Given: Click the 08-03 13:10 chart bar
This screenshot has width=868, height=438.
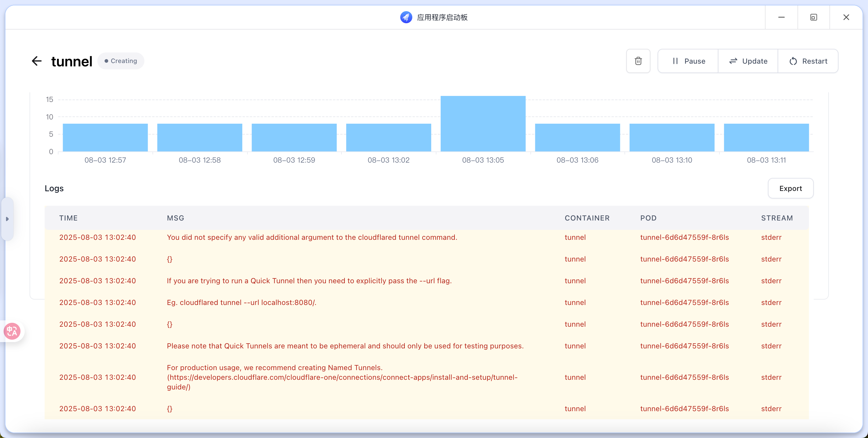Looking at the screenshot, I should pyautogui.click(x=672, y=138).
